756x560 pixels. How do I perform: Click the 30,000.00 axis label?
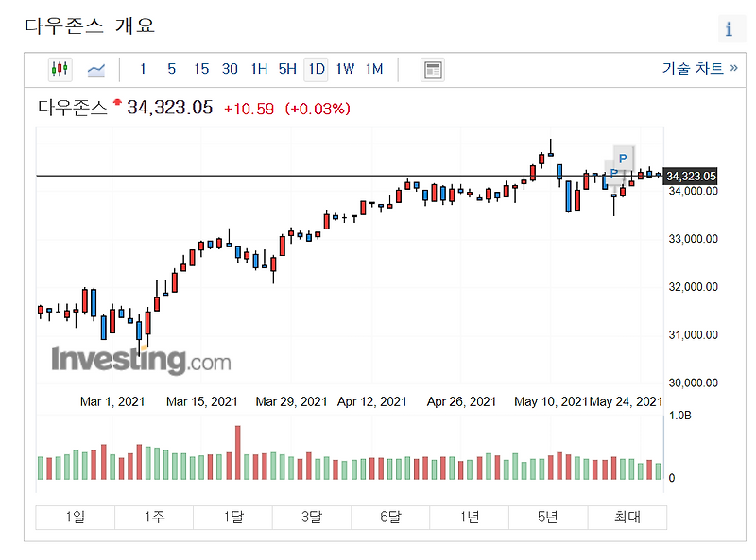tap(694, 383)
